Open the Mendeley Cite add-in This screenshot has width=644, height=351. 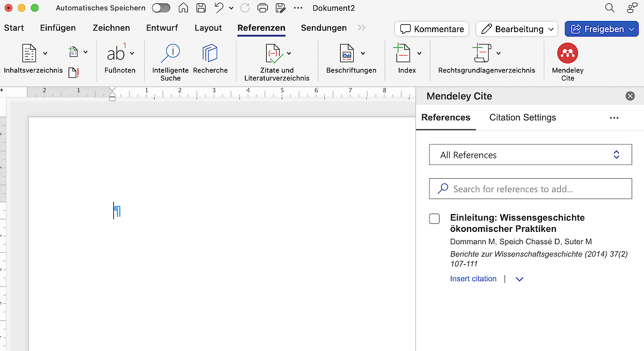tap(567, 54)
